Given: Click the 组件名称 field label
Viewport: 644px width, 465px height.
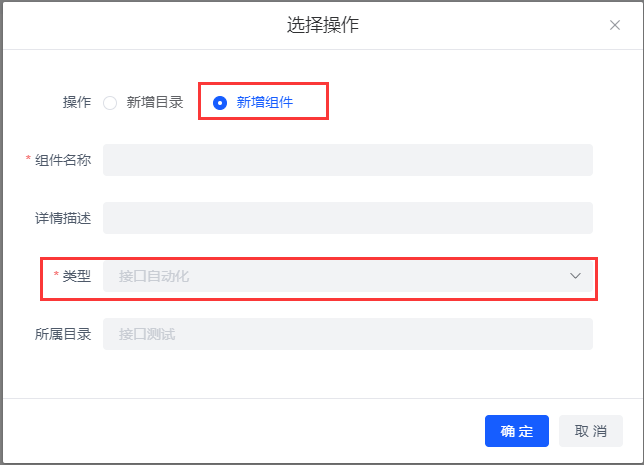Looking at the screenshot, I should [x=63, y=160].
